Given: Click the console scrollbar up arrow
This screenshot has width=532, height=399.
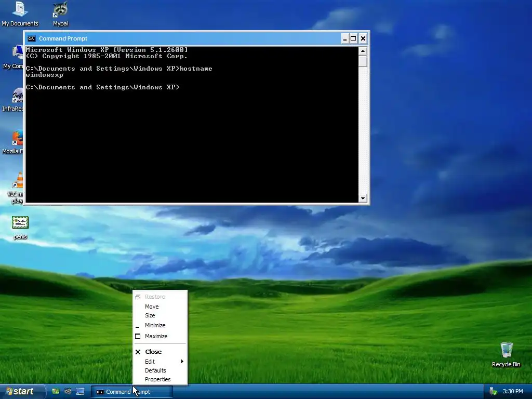Looking at the screenshot, I should coord(363,51).
